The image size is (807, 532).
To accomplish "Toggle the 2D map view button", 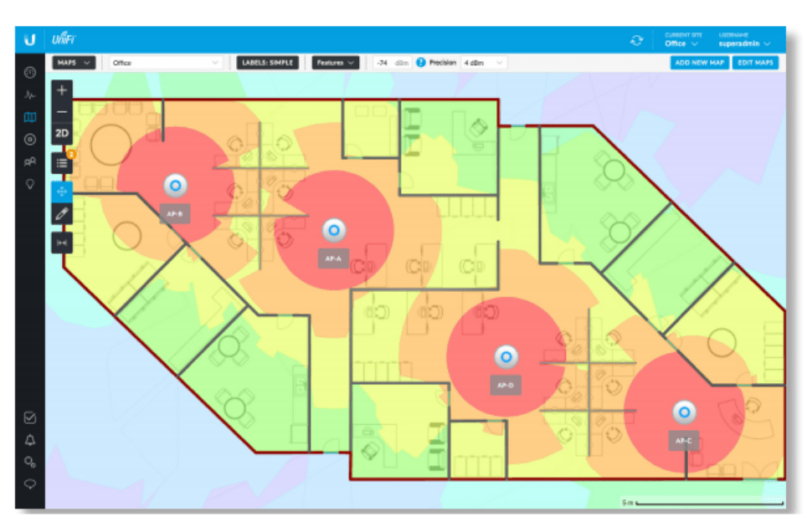I will click(x=62, y=133).
